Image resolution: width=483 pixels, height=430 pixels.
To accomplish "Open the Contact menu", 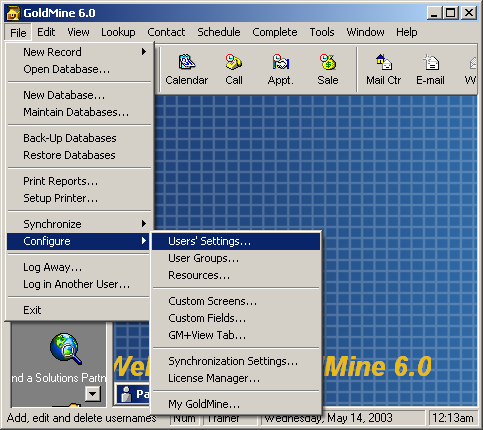I will pos(166,32).
